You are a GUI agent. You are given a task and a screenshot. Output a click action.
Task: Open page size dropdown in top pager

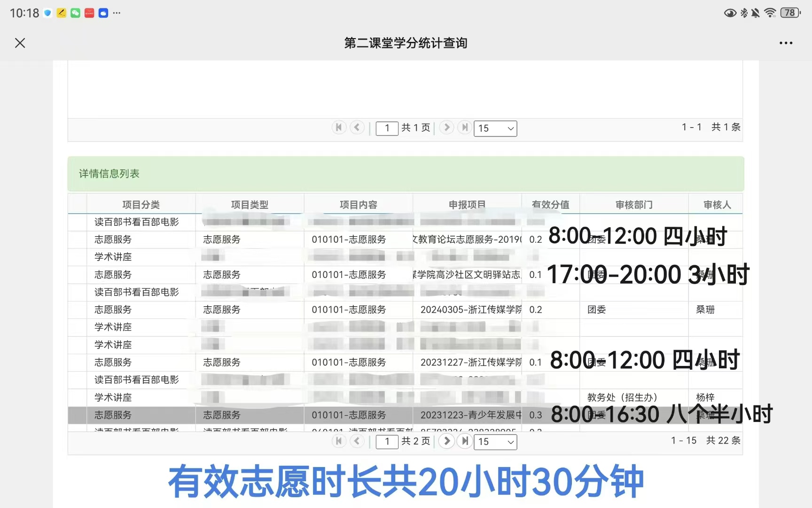[x=495, y=128]
